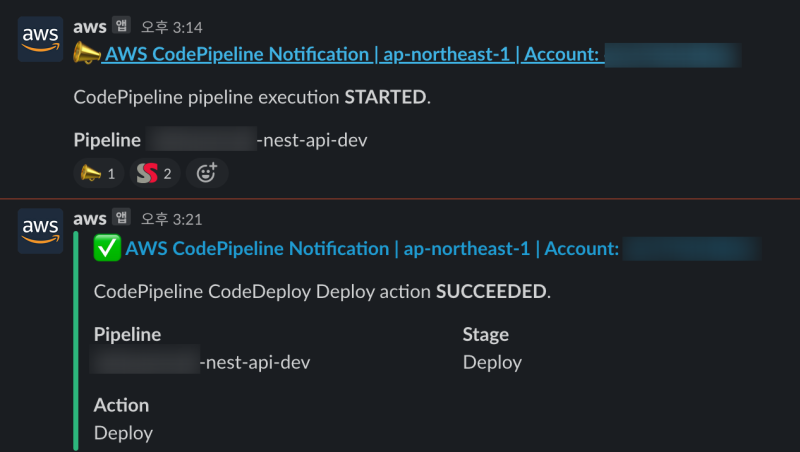Open the first AWS CodePipeline Notification link
Image resolution: width=800 pixels, height=452 pixels.
click(350, 55)
